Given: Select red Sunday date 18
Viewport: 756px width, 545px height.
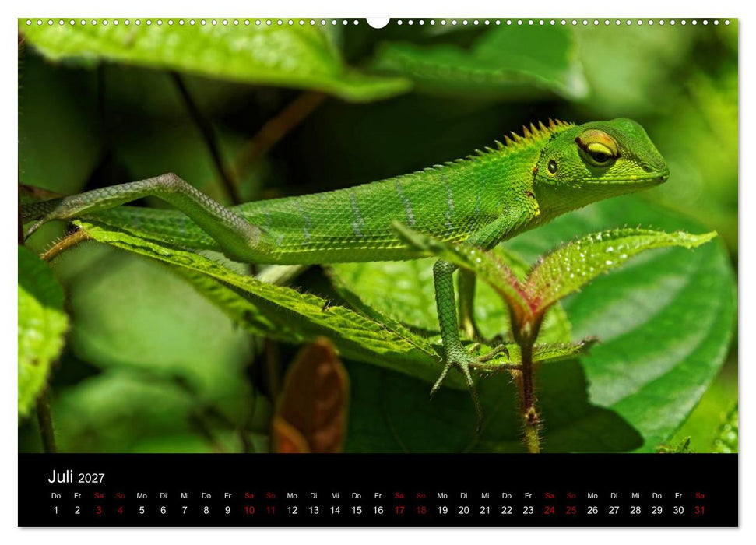Looking at the screenshot, I should pos(421,510).
